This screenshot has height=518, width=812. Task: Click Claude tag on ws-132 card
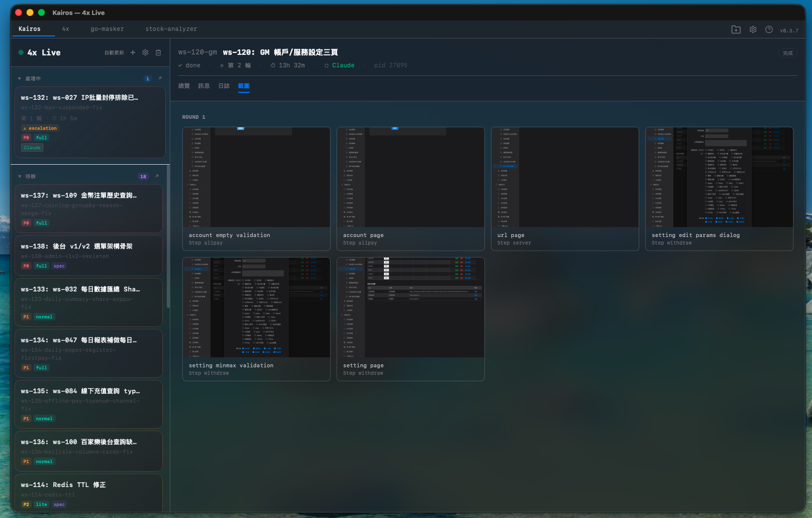coord(32,148)
